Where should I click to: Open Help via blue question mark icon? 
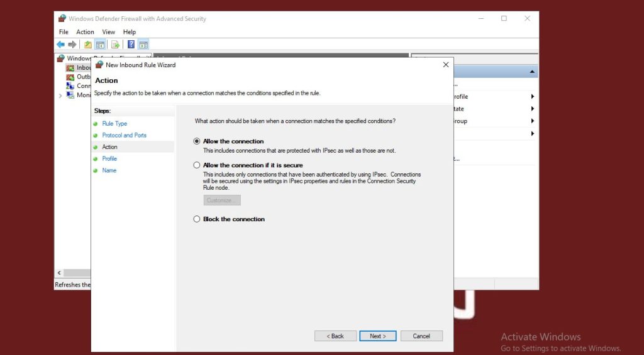[x=131, y=45]
